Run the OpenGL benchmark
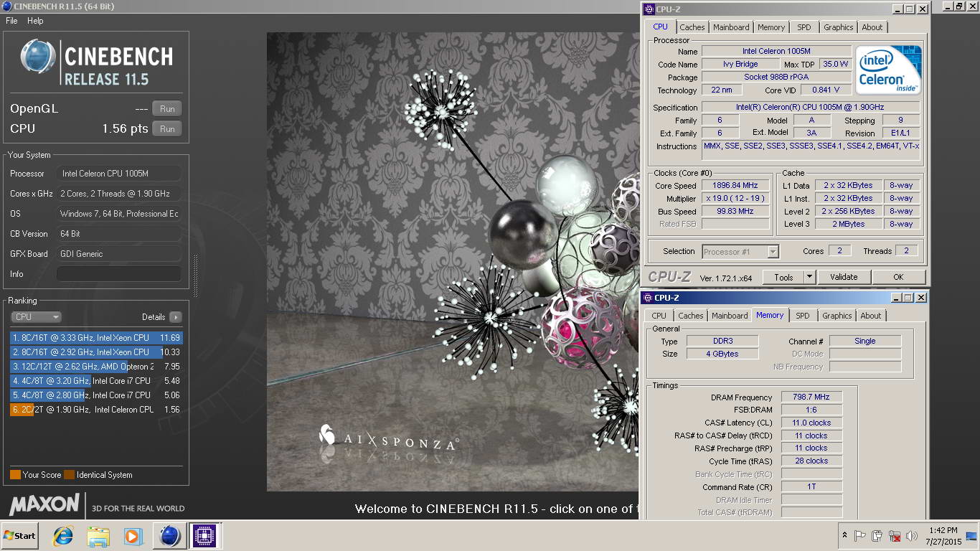Image resolution: width=980 pixels, height=551 pixels. pos(167,109)
